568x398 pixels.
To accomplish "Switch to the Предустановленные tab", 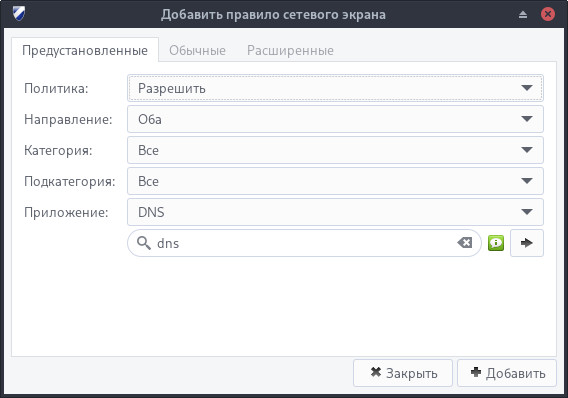I will (x=85, y=50).
